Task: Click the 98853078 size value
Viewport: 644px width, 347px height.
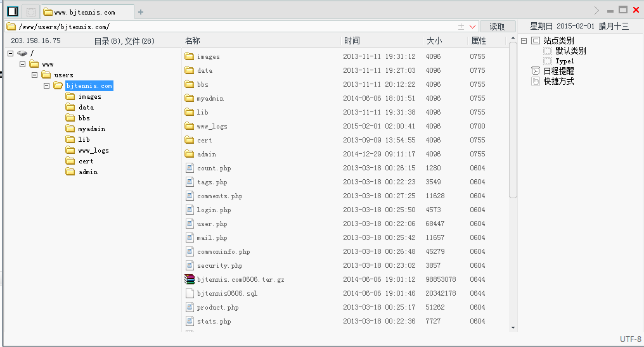Action: tap(441, 279)
